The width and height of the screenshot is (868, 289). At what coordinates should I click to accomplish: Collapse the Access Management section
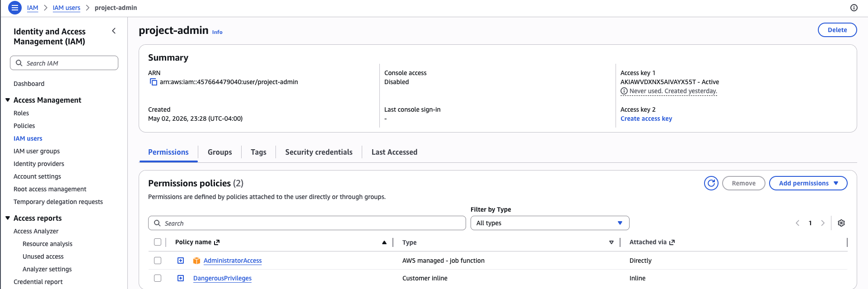click(8, 100)
